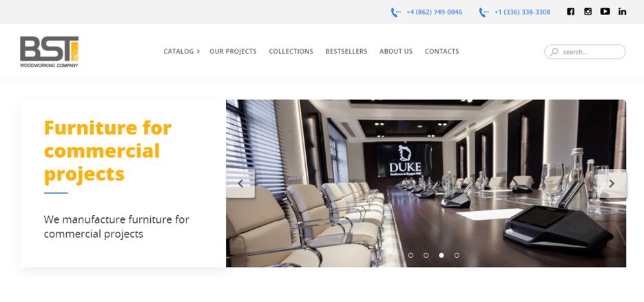The height and width of the screenshot is (302, 644).
Task: Open the Our Projects menu item
Action: [x=233, y=51]
